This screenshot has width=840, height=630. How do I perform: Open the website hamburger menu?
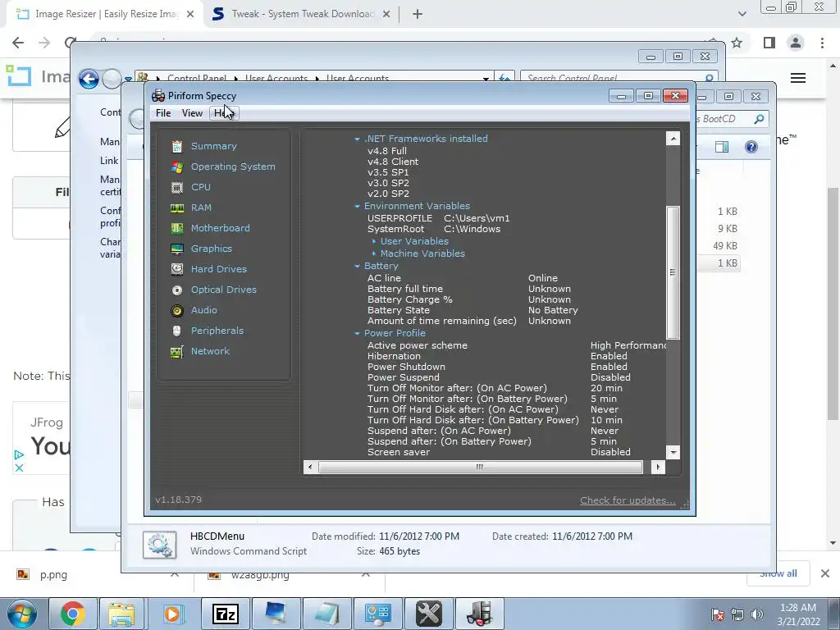coord(798,78)
